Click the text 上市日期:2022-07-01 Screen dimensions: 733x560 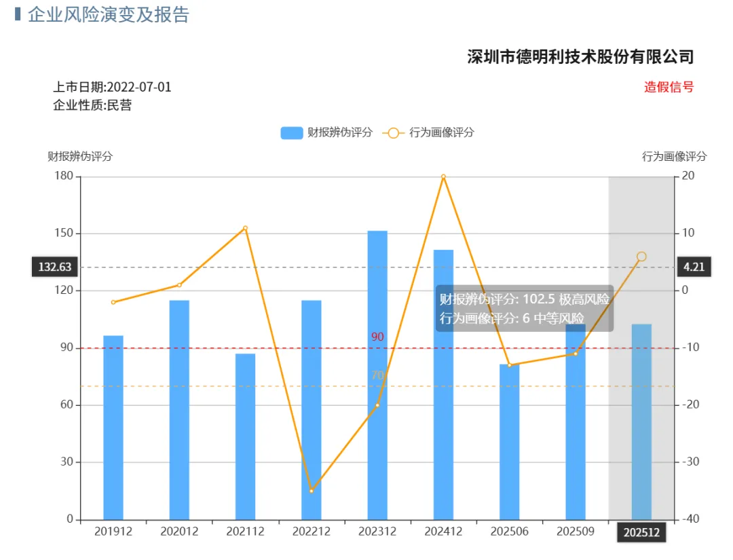coord(112,87)
